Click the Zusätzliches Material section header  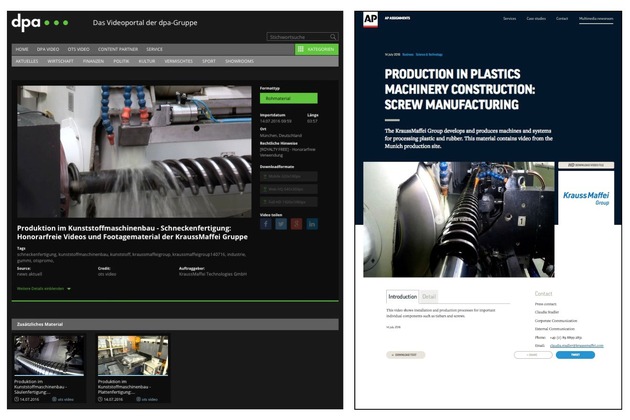click(175, 324)
